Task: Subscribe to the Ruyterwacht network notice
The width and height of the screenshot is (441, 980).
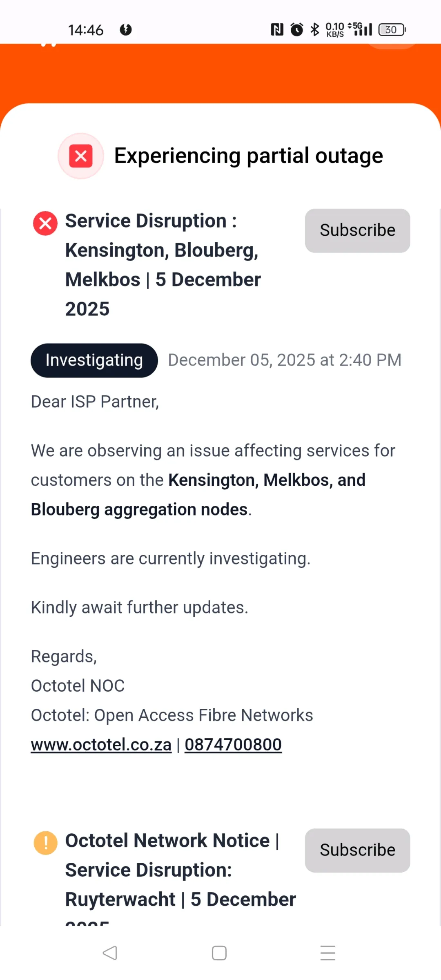Action: pyautogui.click(x=357, y=850)
